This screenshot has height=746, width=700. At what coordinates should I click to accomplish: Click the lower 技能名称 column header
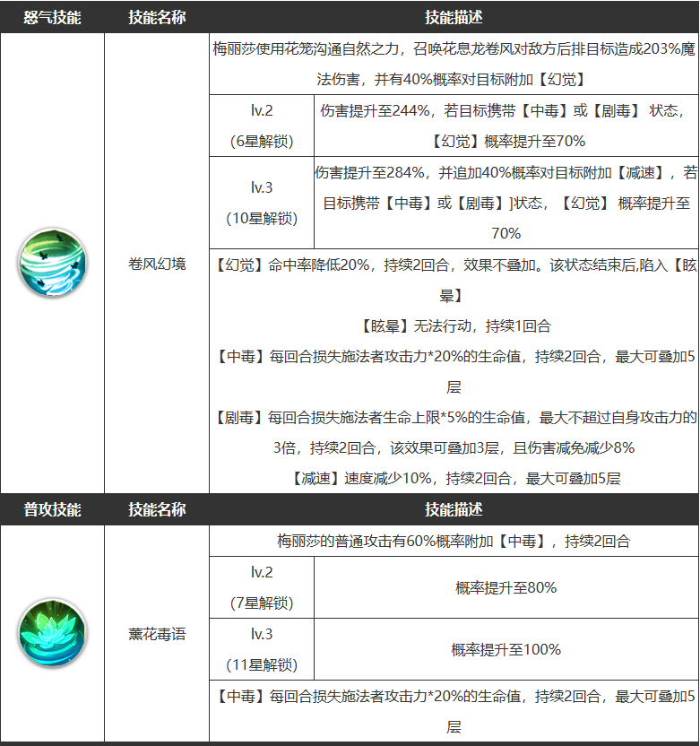point(157,509)
